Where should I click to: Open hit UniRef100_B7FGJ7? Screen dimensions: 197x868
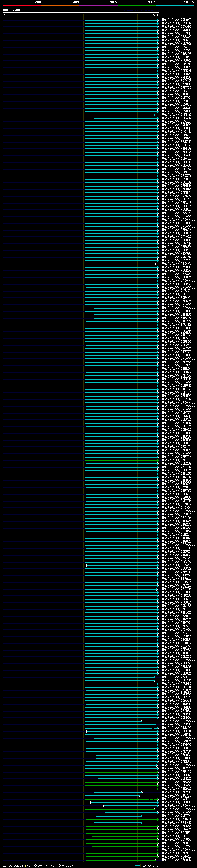pyautogui.click(x=177, y=40)
